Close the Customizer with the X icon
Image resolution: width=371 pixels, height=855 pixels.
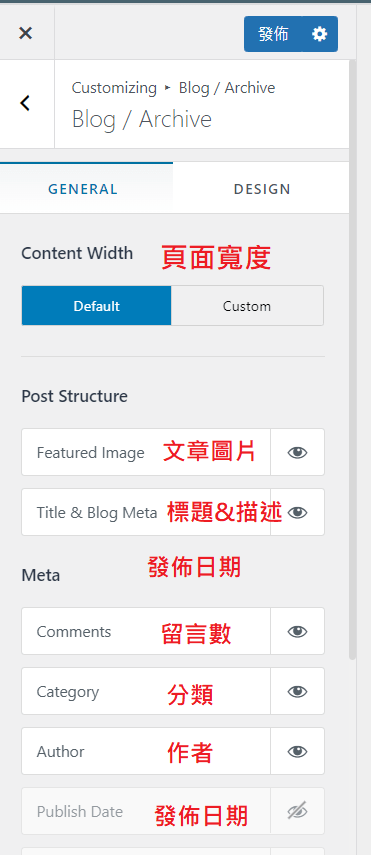[26, 33]
